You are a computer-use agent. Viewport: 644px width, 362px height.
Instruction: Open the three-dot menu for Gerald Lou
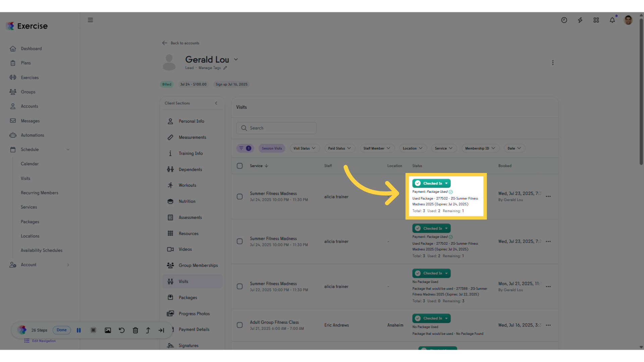coord(553,63)
